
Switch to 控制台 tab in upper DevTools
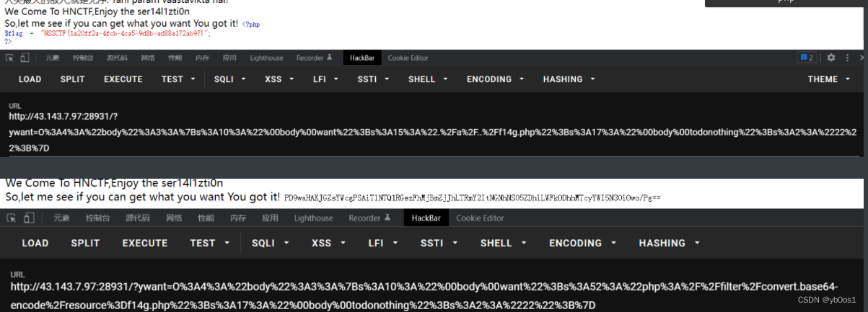(x=82, y=58)
